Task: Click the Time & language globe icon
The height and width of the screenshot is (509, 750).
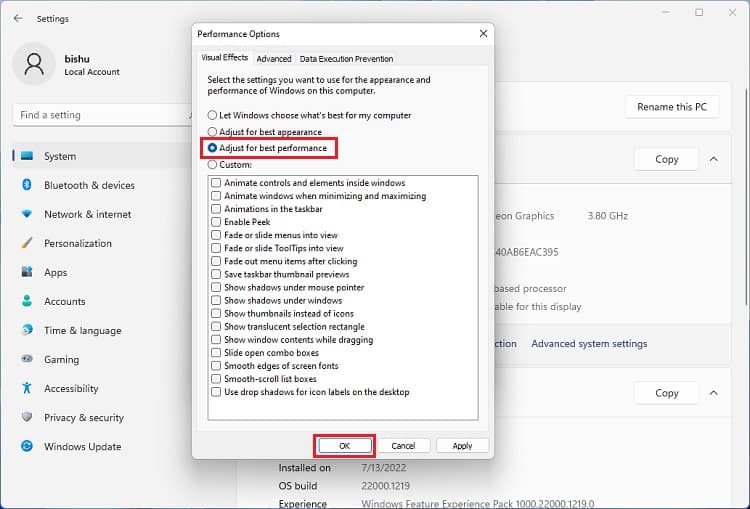Action: click(27, 330)
